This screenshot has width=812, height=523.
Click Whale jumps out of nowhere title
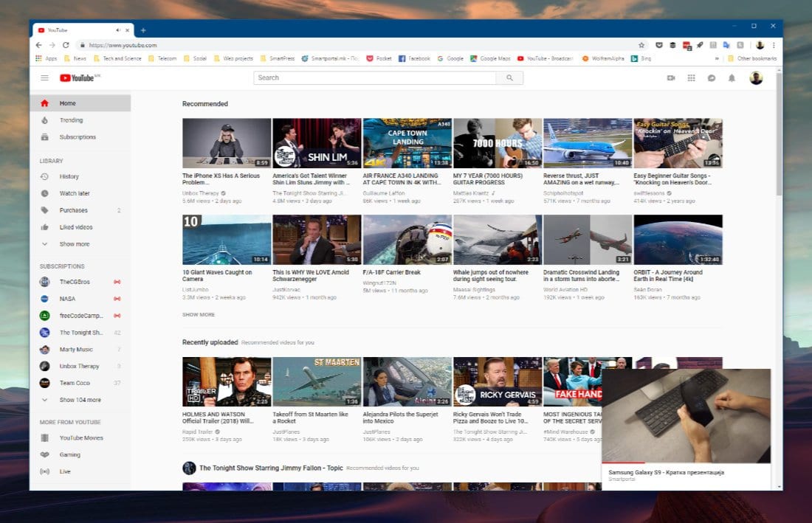tap(491, 276)
